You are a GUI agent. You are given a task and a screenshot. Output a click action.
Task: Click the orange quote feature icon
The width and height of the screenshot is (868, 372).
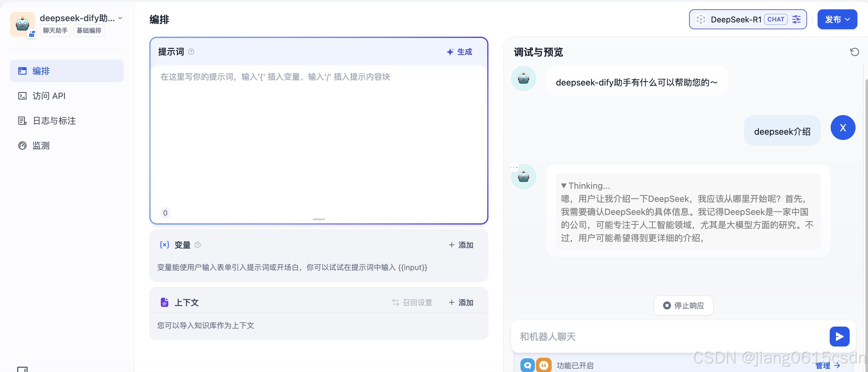coord(544,365)
